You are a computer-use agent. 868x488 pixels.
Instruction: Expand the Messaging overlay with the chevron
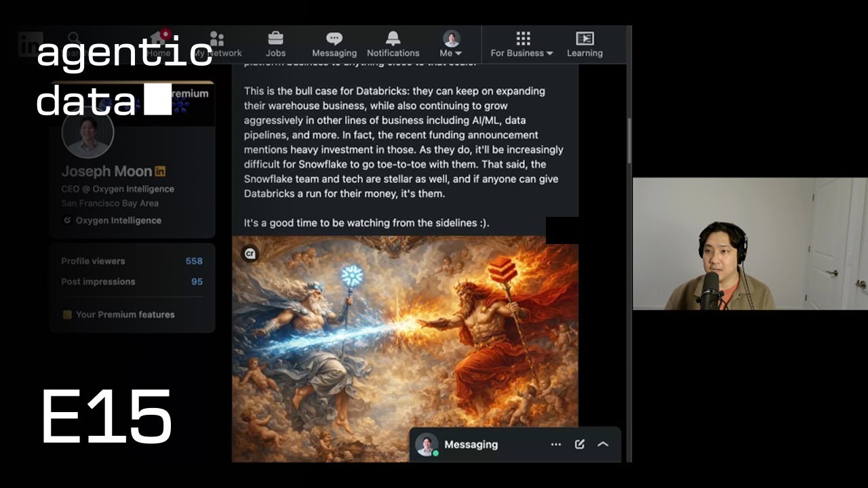coord(603,445)
